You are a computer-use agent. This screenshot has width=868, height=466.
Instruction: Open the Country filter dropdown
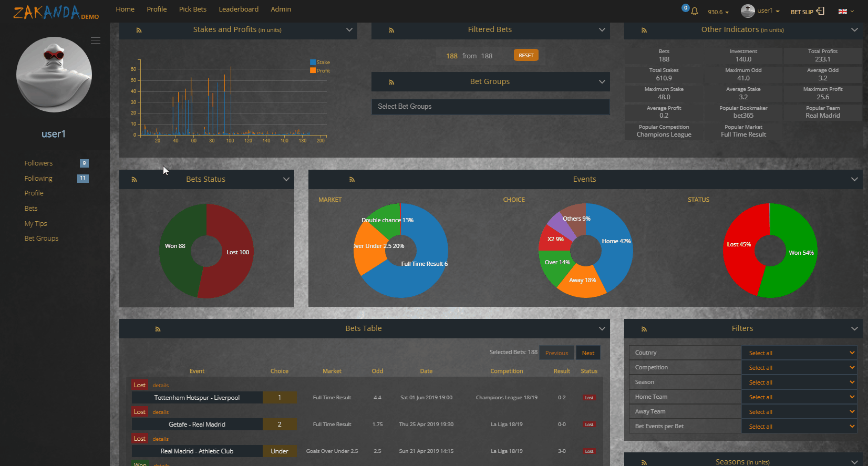pos(800,353)
